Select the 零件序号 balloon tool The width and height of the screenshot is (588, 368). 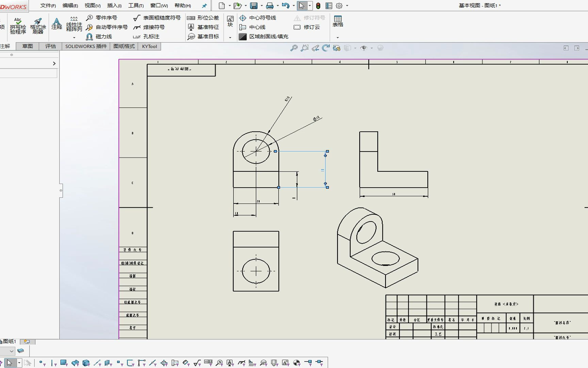click(105, 18)
